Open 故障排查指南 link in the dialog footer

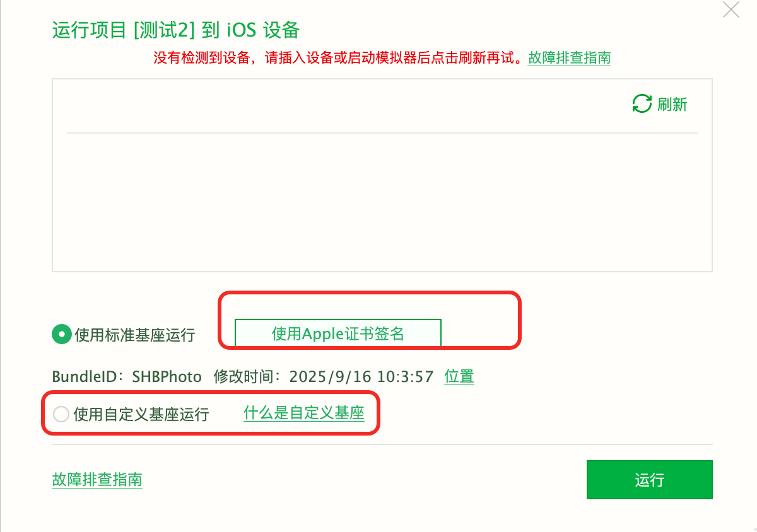coord(97,480)
